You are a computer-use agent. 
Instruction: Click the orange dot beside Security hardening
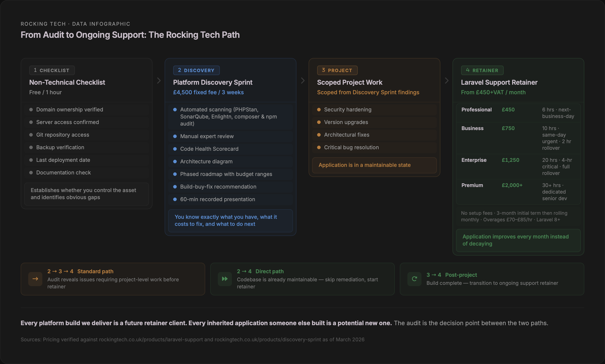[319, 109]
